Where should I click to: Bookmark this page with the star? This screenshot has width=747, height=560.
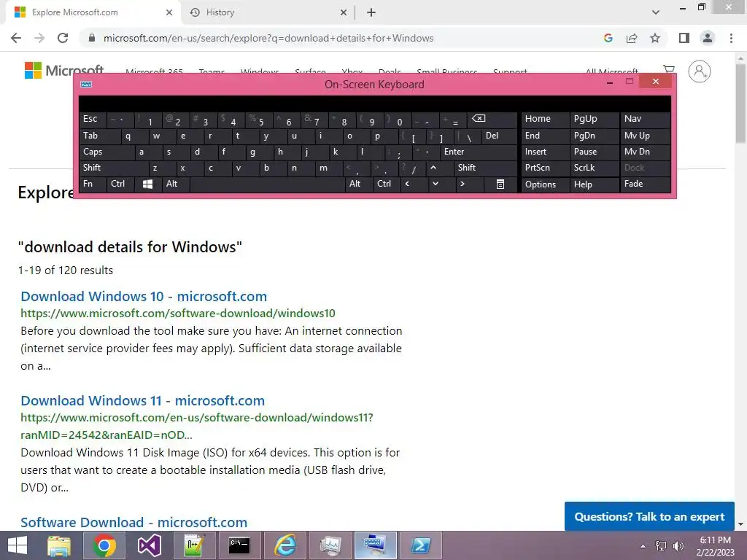[x=655, y=38]
